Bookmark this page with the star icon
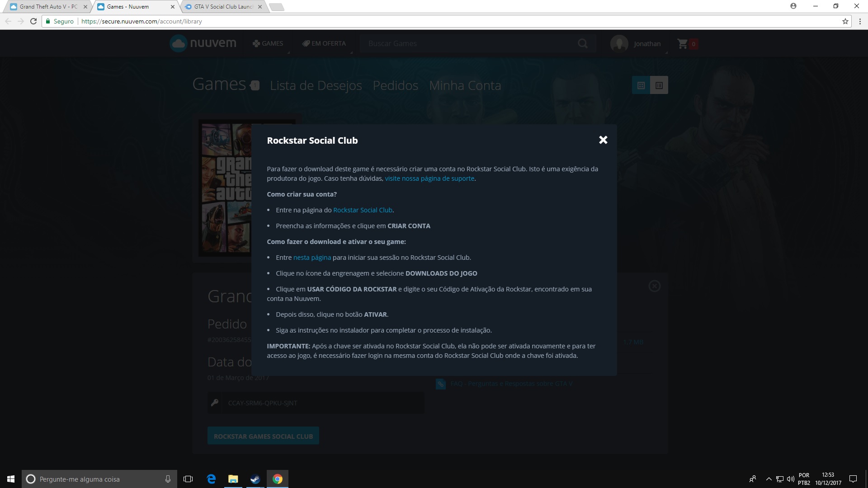The height and width of the screenshot is (488, 868). 845,21
